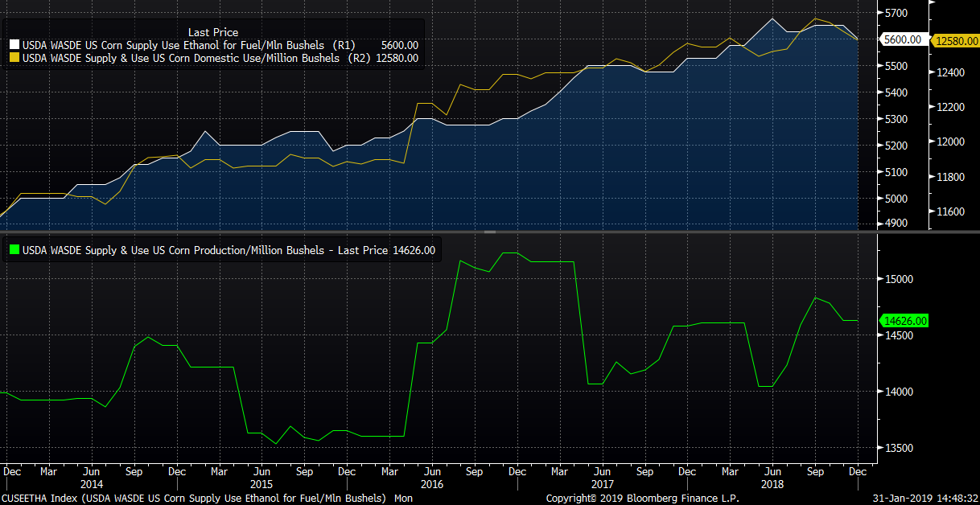
Task: Click the white Ethanol for Fuel legend swatch
Action: coord(14,46)
